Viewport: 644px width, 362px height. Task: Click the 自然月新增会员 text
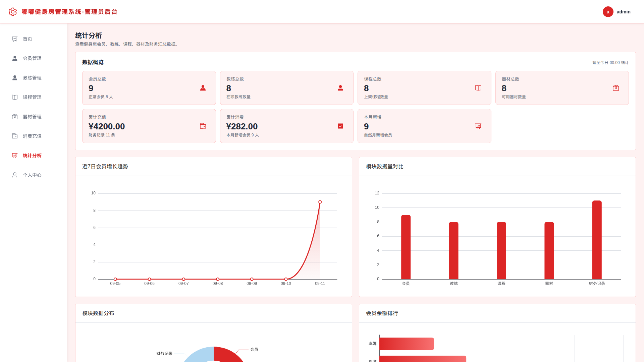coord(378,135)
